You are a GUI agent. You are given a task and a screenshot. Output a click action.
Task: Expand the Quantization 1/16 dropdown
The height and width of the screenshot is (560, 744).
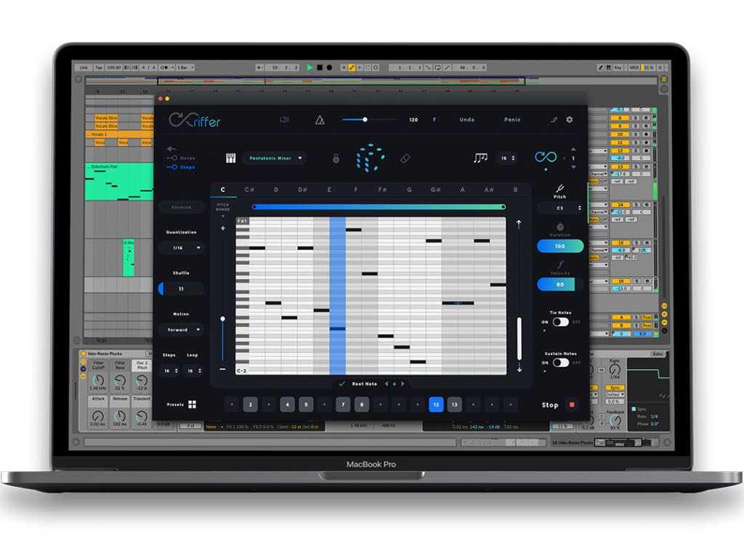[x=181, y=248]
